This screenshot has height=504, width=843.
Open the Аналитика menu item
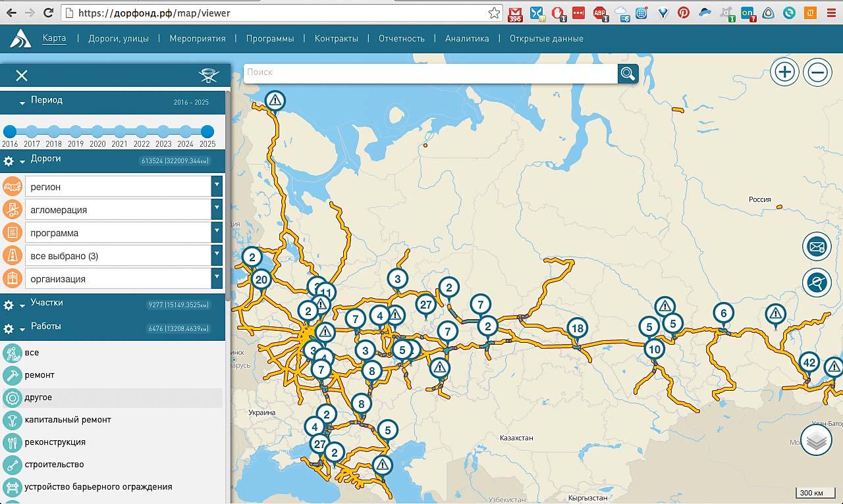[x=466, y=38]
